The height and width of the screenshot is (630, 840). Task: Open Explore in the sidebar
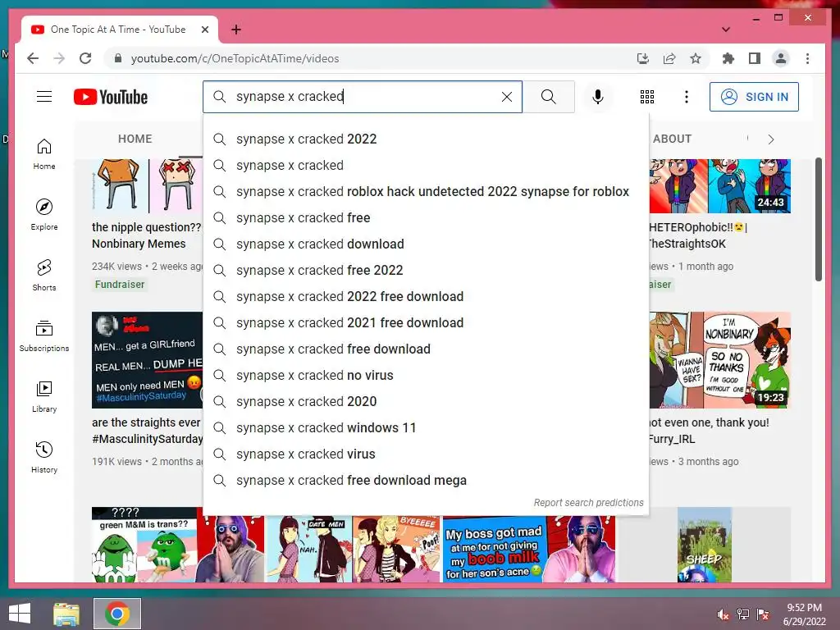click(x=44, y=215)
